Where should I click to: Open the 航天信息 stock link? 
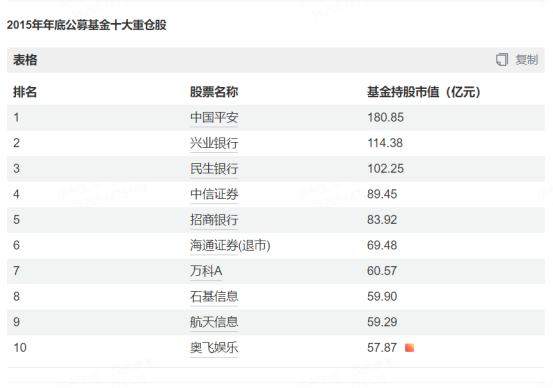[x=214, y=322]
